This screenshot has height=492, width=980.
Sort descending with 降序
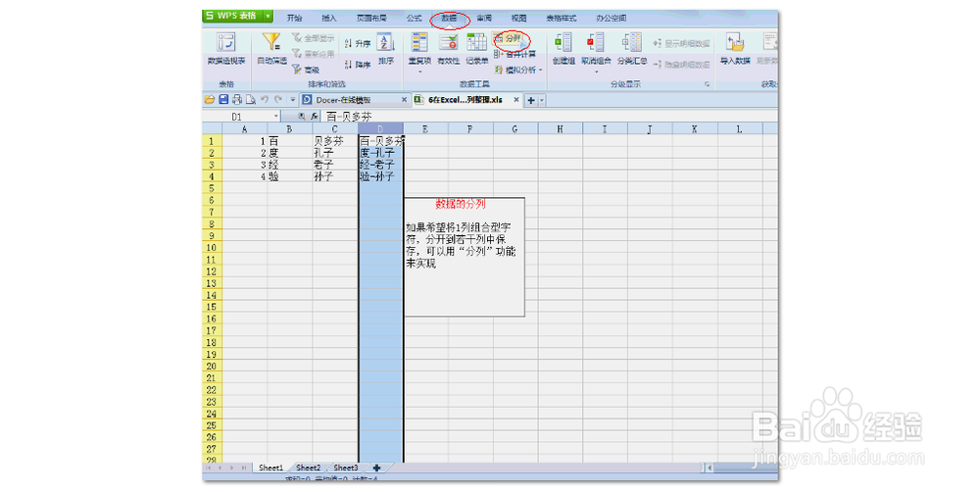click(358, 65)
